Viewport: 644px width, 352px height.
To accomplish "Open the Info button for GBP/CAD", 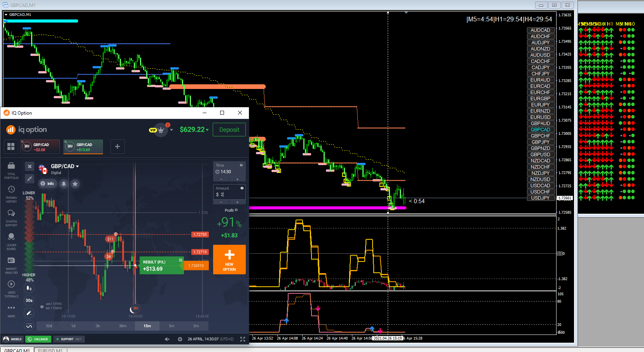I will 47,183.
